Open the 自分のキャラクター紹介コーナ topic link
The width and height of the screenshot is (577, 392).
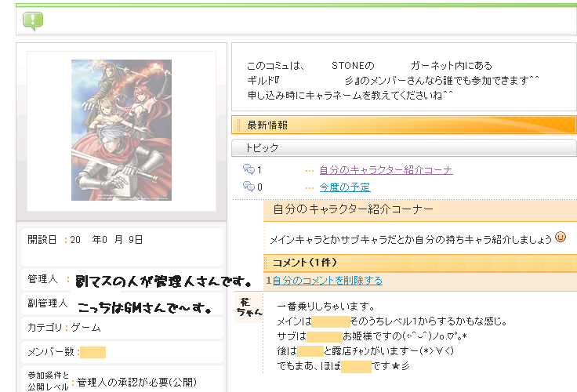tap(386, 170)
